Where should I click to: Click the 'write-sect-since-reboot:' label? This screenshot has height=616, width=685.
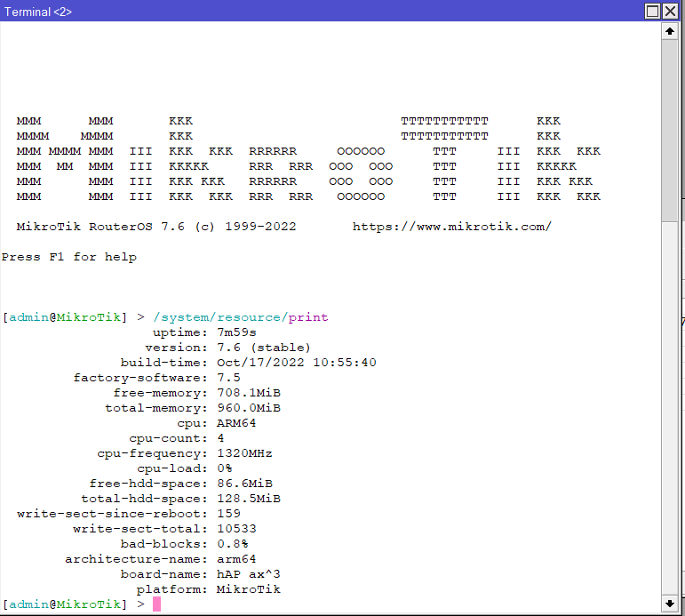point(112,513)
